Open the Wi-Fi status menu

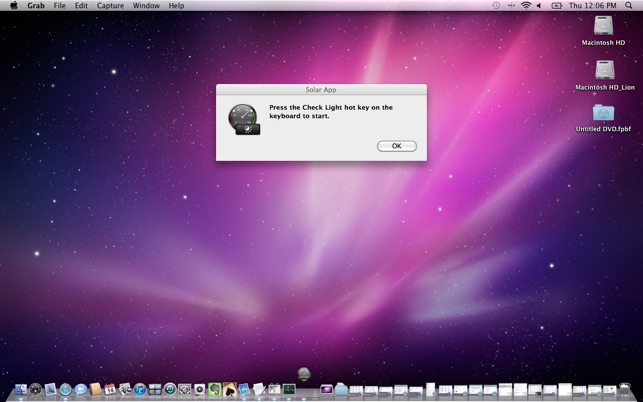[x=526, y=6]
